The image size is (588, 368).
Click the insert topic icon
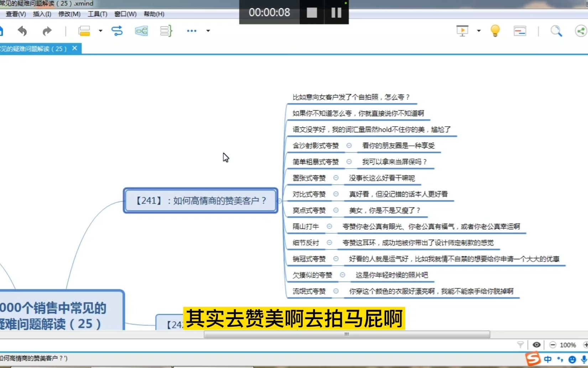click(84, 31)
